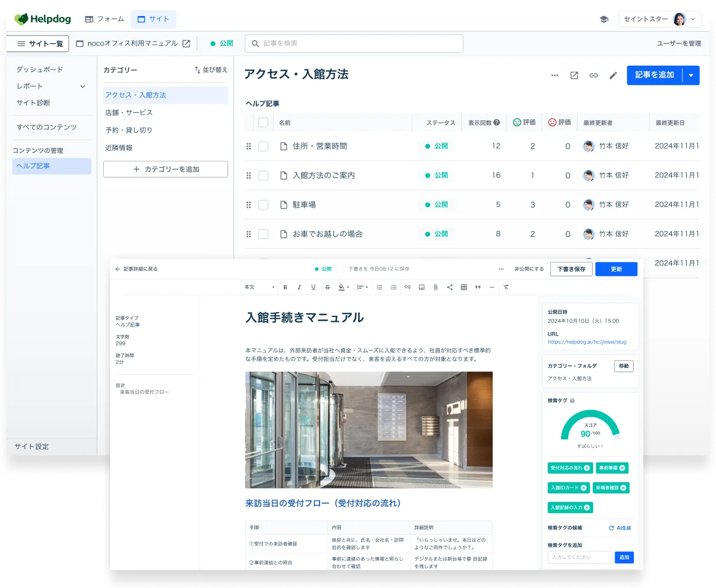
Task: Insert numbered list in editor
Action: tap(393, 288)
